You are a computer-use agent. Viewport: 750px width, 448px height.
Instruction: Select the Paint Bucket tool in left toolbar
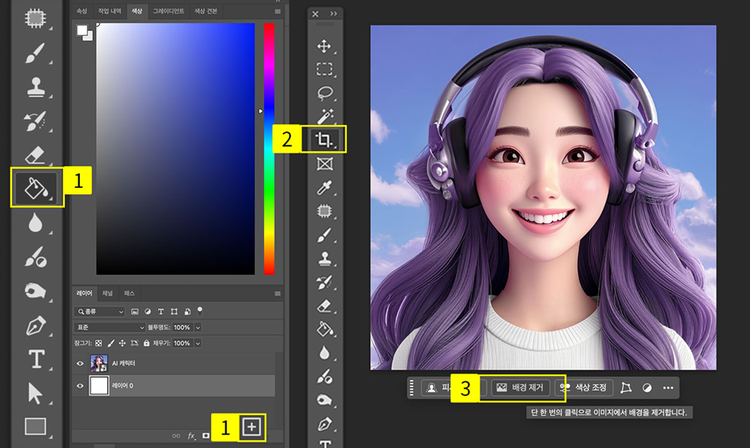click(x=36, y=186)
